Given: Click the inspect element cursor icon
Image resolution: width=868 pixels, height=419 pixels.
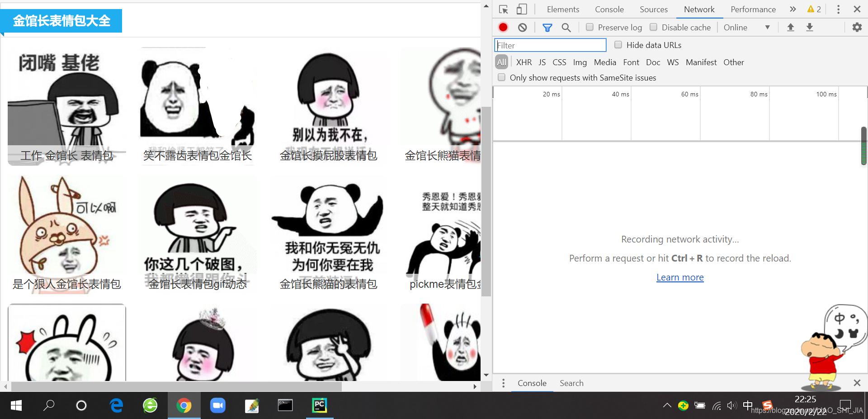Looking at the screenshot, I should click(x=503, y=9).
